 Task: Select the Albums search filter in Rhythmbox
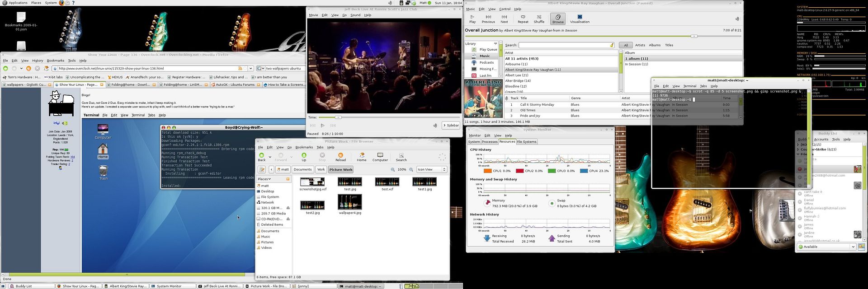tap(655, 45)
